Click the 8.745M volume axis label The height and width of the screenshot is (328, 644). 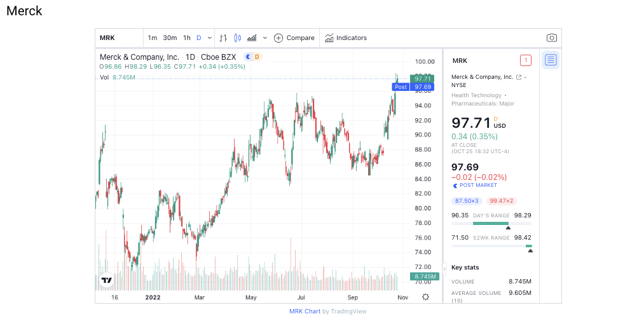pos(425,277)
